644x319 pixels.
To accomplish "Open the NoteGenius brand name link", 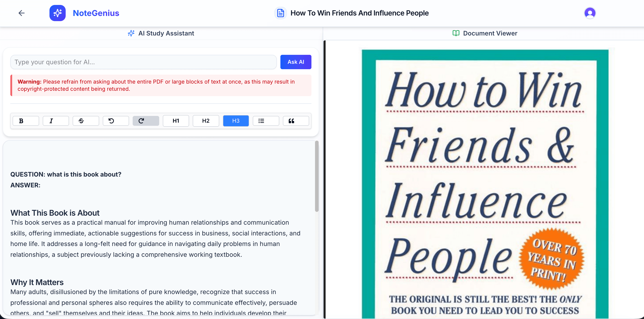I will pos(96,13).
